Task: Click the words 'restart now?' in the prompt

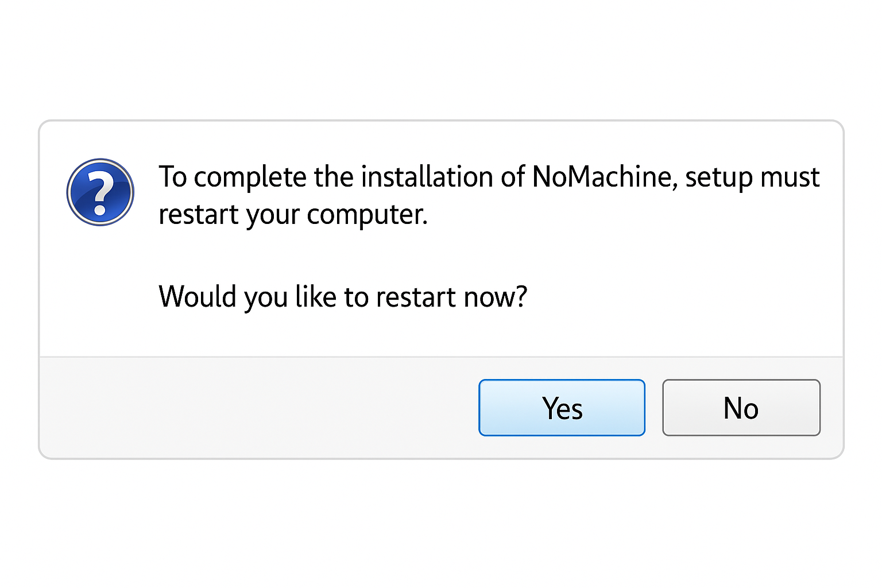Action: 451,297
